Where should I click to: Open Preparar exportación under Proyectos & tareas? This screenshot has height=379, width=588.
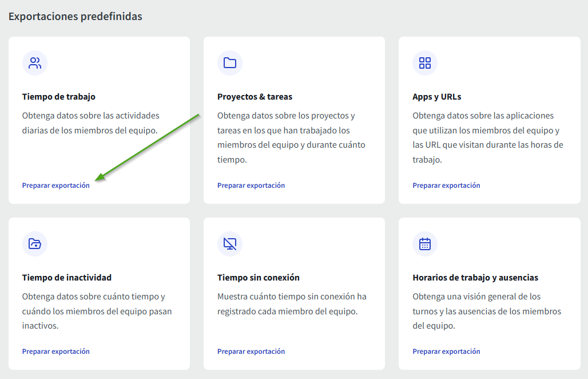251,185
